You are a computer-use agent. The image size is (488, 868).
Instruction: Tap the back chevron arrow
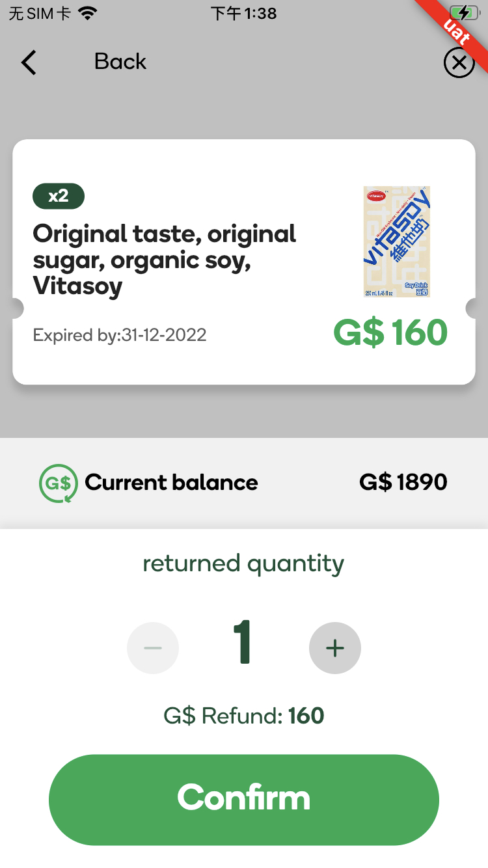coord(29,62)
